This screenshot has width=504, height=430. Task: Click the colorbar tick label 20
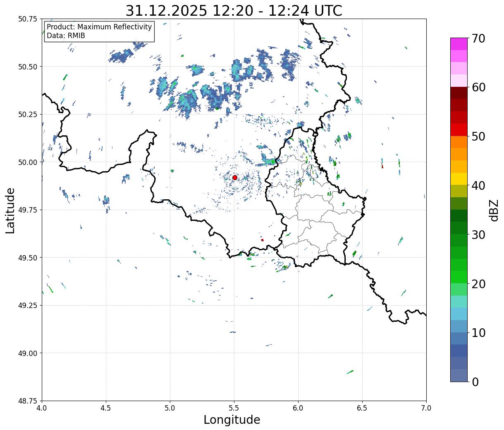tap(478, 284)
